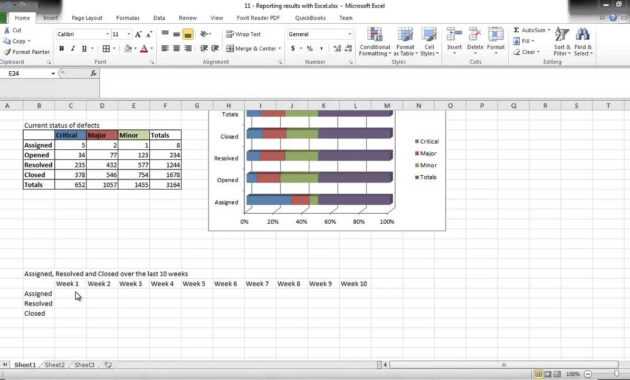
Task: Open Conditional Formatting menu
Action: [x=374, y=42]
